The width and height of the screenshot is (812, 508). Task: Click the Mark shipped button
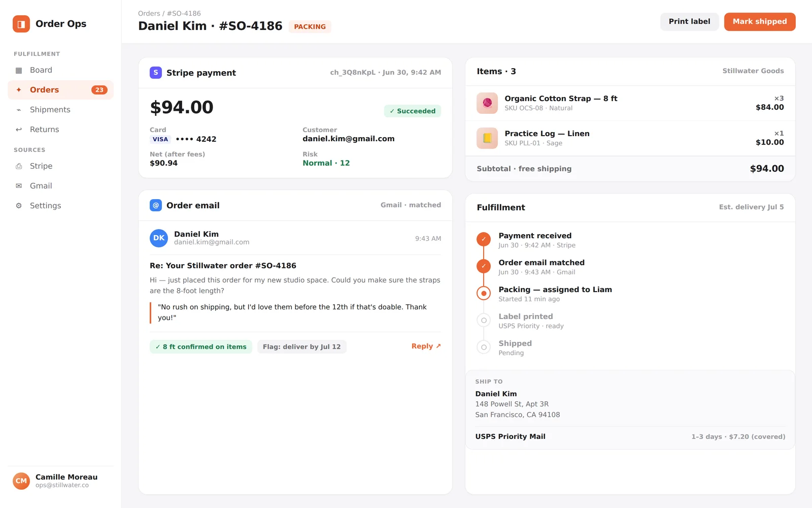coord(760,22)
